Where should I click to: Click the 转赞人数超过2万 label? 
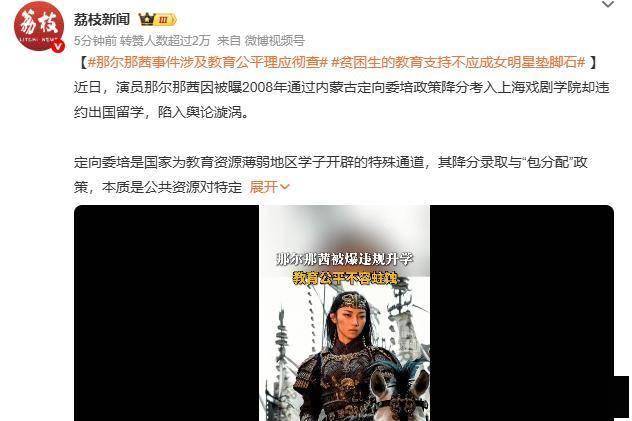(165, 41)
